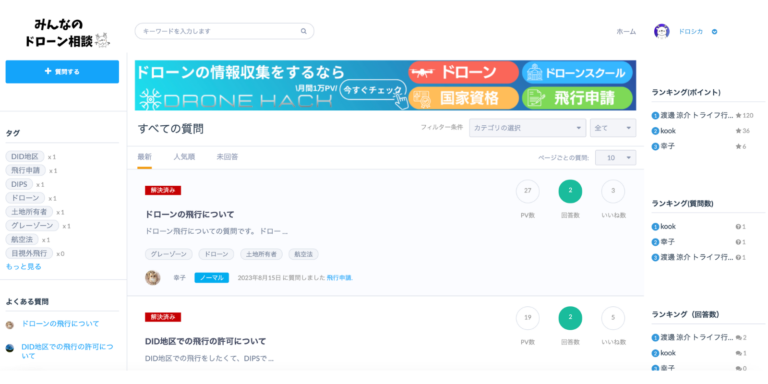Click the 3 いいね数 circle
Viewport: 768px width, 384px height.
(x=613, y=192)
